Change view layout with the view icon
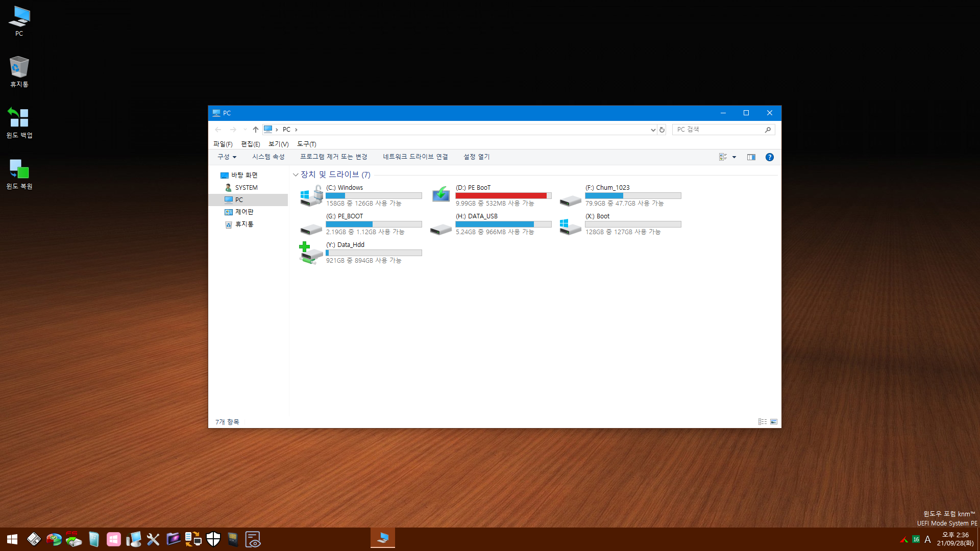The height and width of the screenshot is (551, 980). click(x=723, y=157)
